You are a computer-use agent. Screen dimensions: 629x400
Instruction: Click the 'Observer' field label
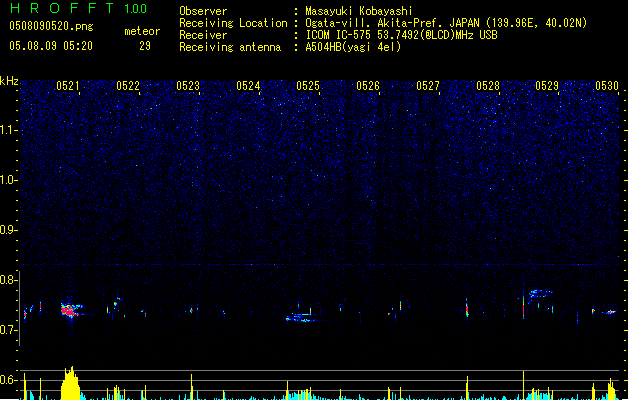point(203,11)
